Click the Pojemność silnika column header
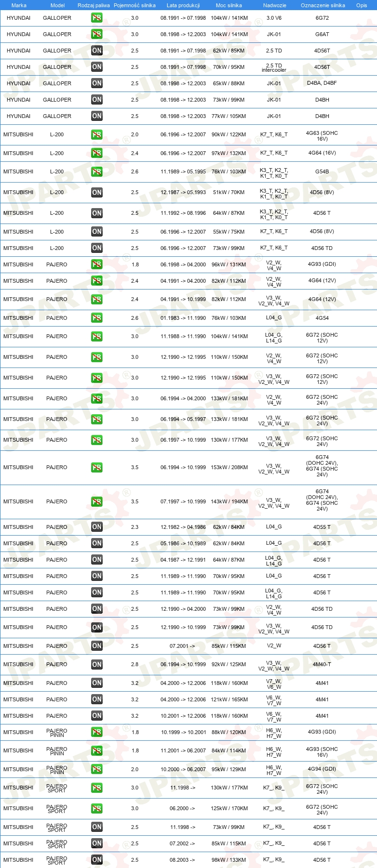The image size is (377, 868). coord(135,5)
